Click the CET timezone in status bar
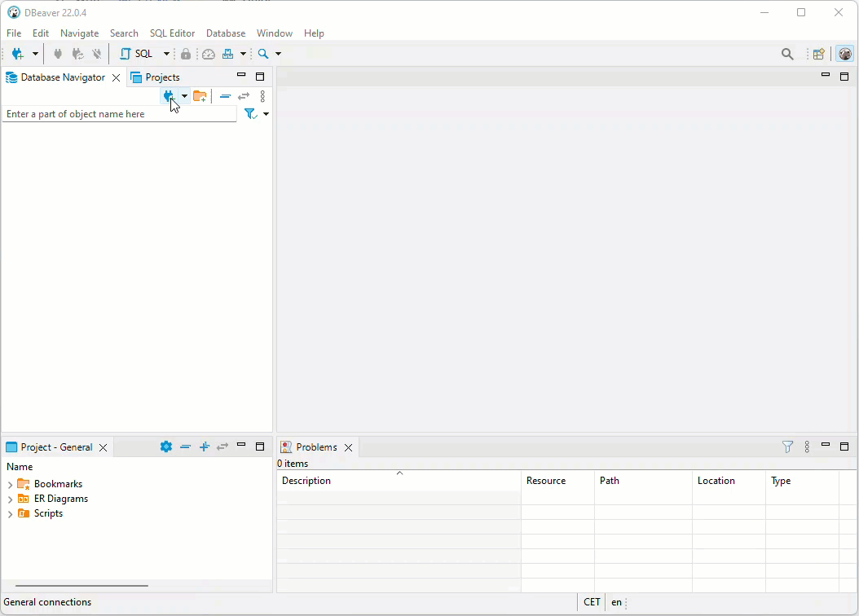This screenshot has width=859, height=616. coord(592,602)
